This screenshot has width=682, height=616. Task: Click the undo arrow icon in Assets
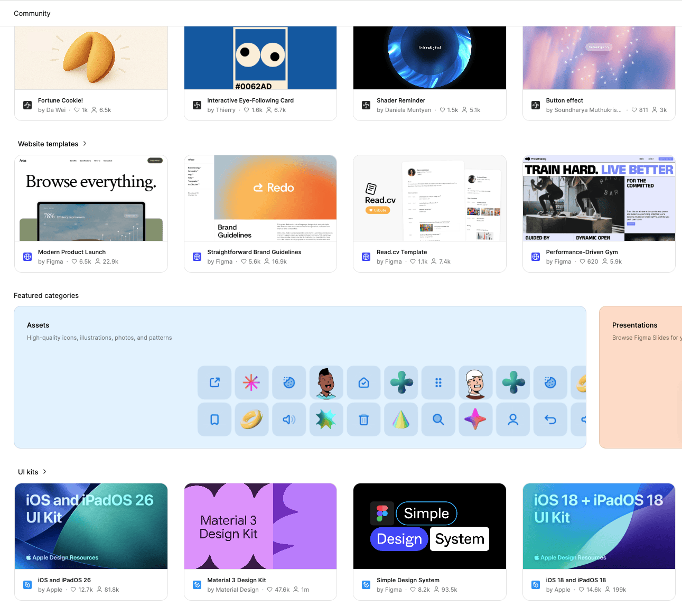pyautogui.click(x=550, y=419)
